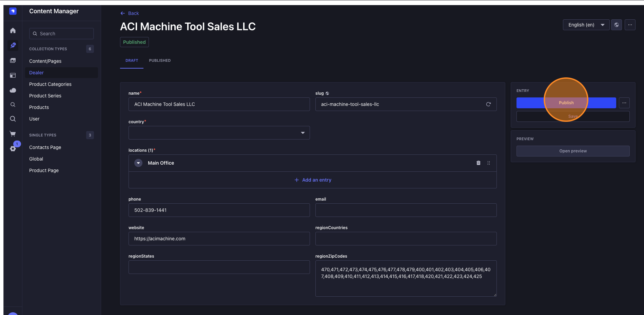
Task: Select the Dealer collection type
Action: click(x=61, y=73)
